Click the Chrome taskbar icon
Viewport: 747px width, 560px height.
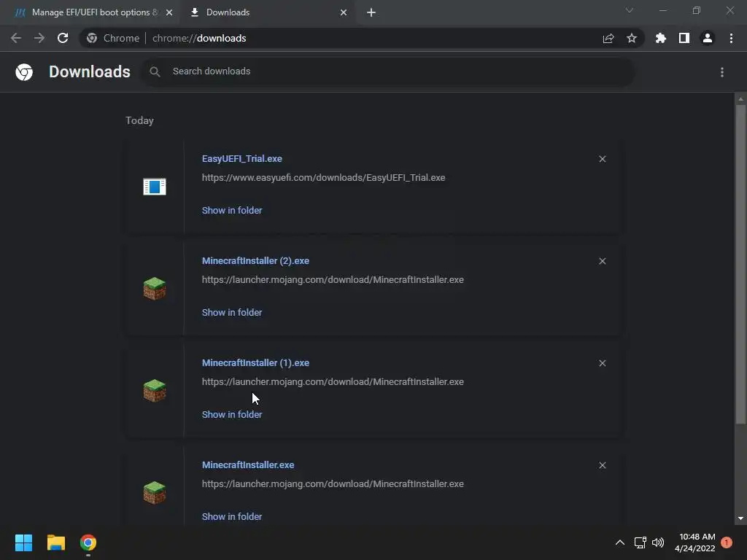click(x=88, y=542)
